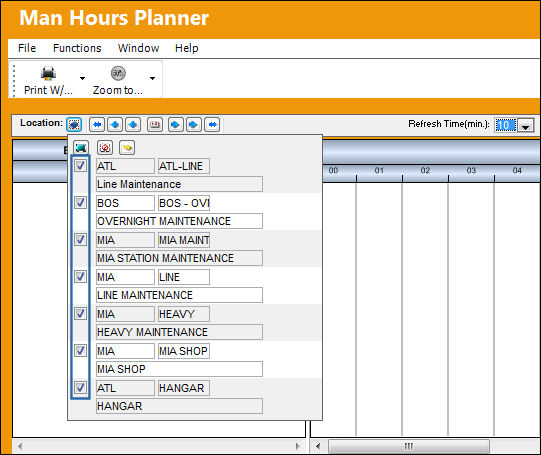Toggle the ATL HANGAR checkbox
Screen dimensions: 541x455
[80, 387]
